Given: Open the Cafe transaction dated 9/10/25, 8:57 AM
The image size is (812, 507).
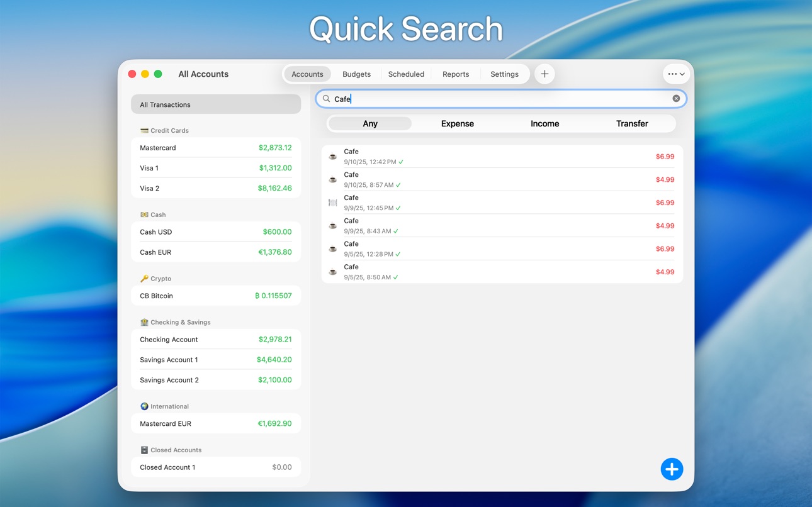Looking at the screenshot, I should 502,180.
